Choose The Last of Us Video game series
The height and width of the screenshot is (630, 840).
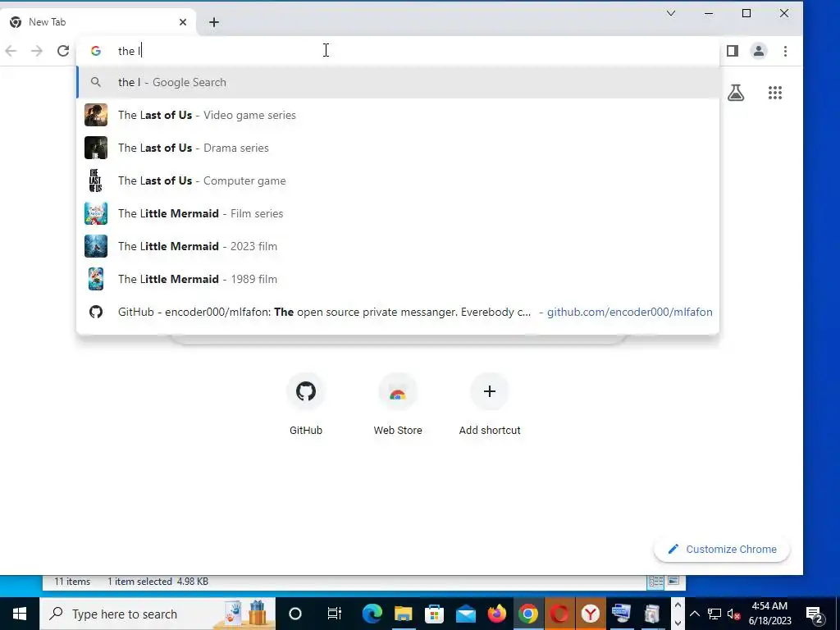(x=398, y=115)
